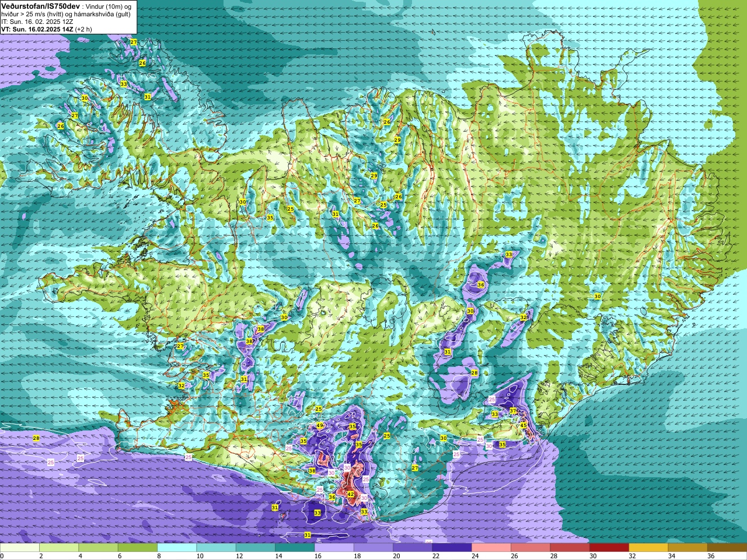The height and width of the screenshot is (560, 747).
Task: Click the legend scale tick label 34
Action: (x=671, y=556)
